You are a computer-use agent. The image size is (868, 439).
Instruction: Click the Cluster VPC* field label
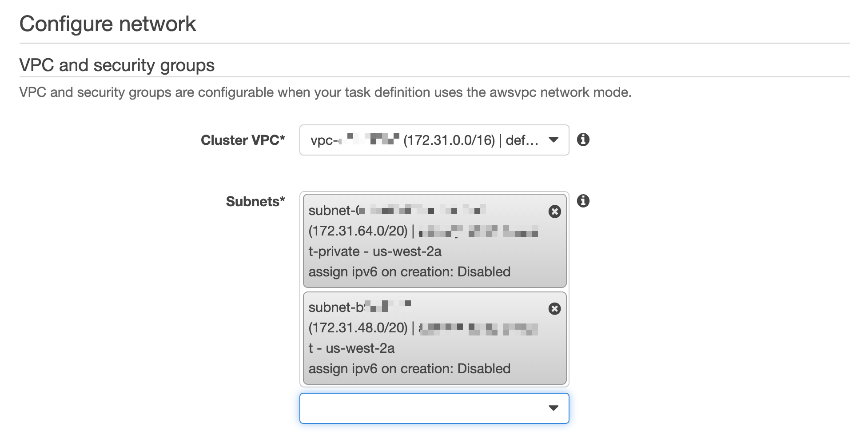coord(243,140)
